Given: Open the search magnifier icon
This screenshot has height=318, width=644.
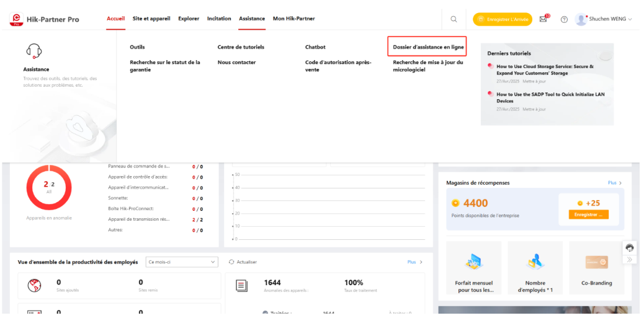Looking at the screenshot, I should coord(454,19).
